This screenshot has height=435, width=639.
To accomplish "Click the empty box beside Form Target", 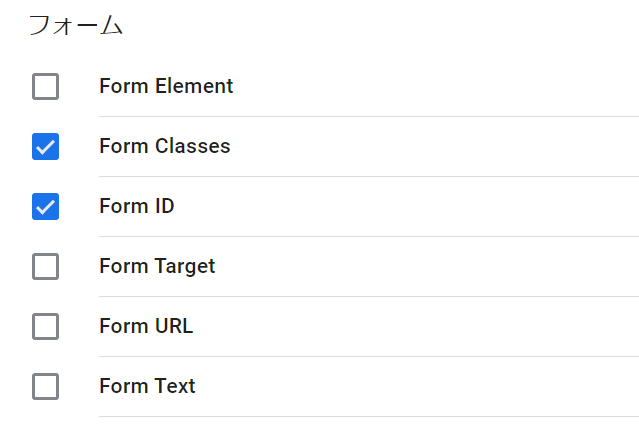I will pos(45,267).
